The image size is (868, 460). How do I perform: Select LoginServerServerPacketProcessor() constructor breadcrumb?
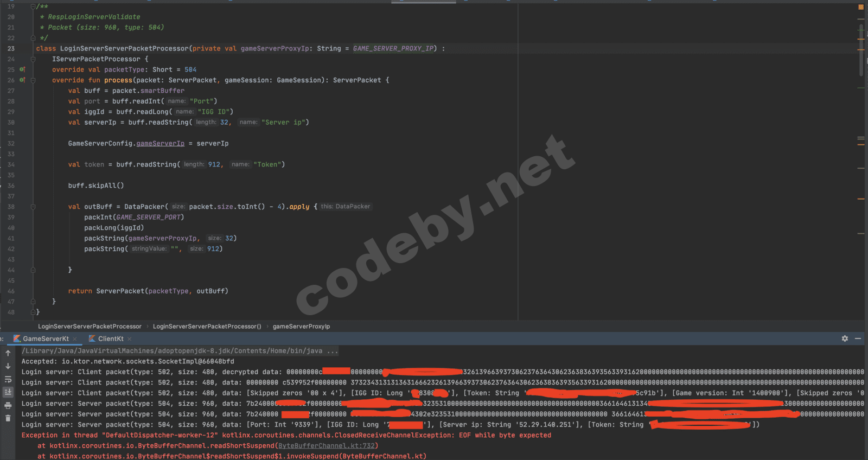tap(207, 327)
